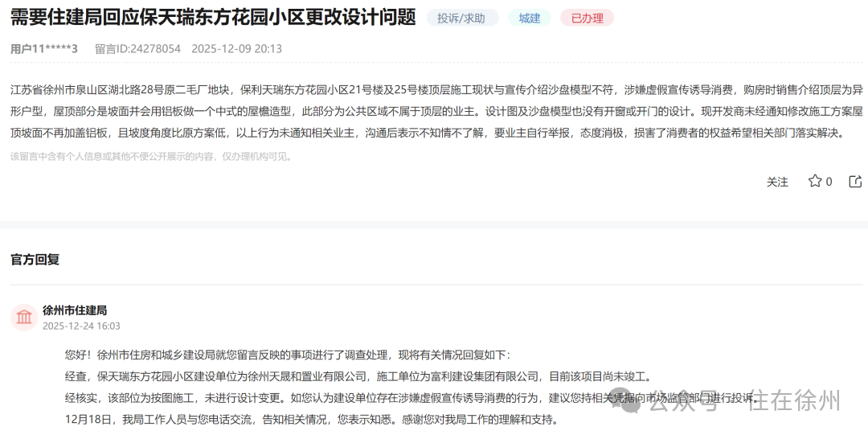Select the 已办理 status tag
Screen dimensions: 868x435
coord(588,18)
